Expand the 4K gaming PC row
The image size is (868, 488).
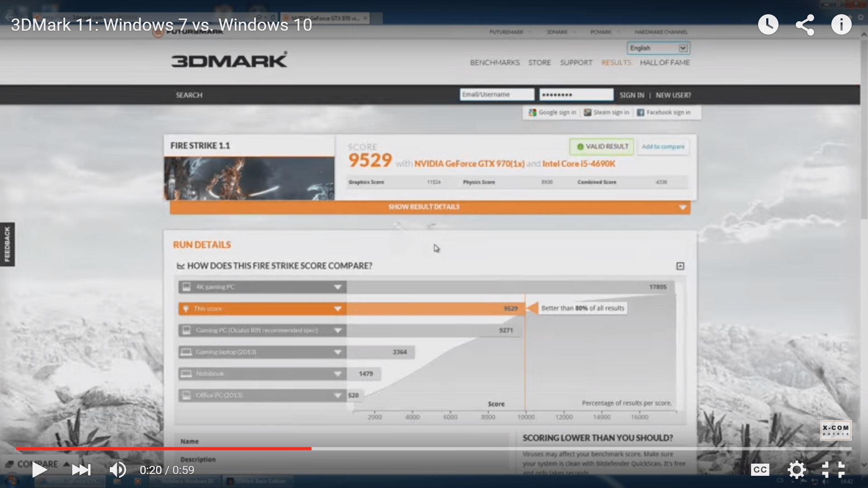coord(337,287)
